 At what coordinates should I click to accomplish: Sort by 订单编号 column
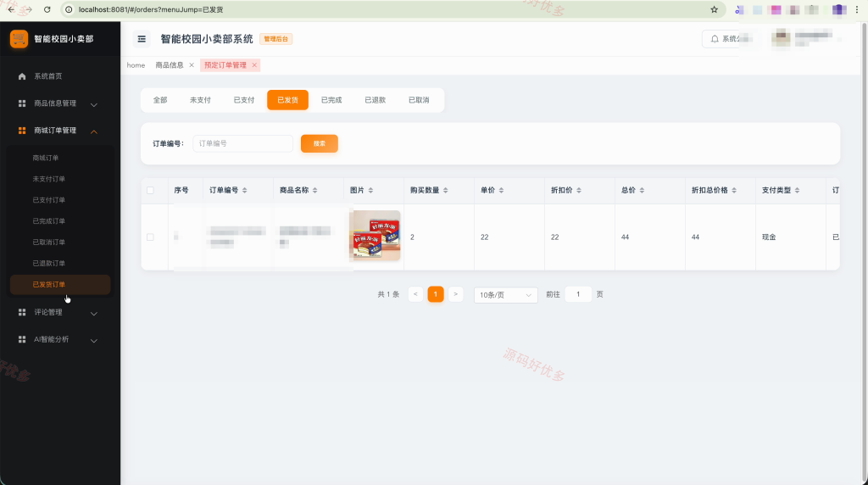click(245, 191)
